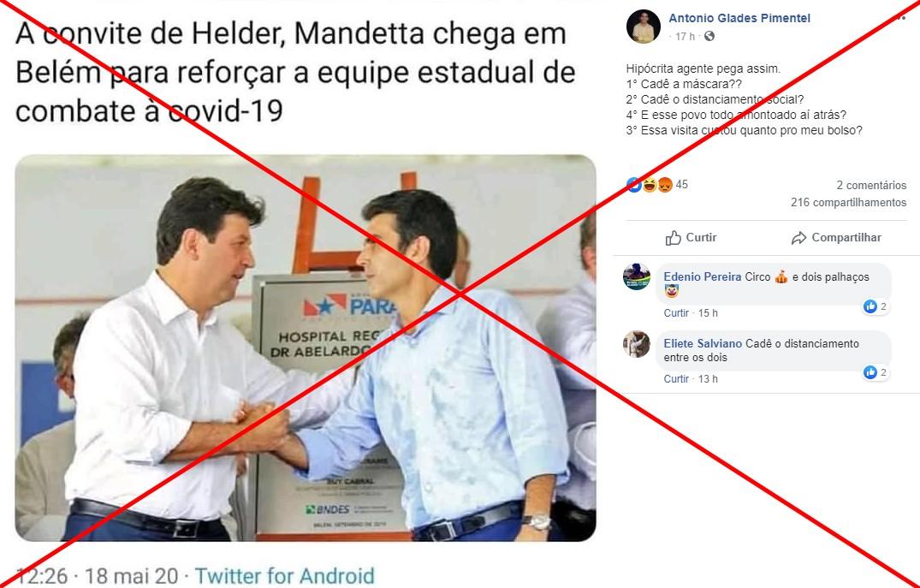Open Edenio Pereira's avatar

tap(637, 276)
